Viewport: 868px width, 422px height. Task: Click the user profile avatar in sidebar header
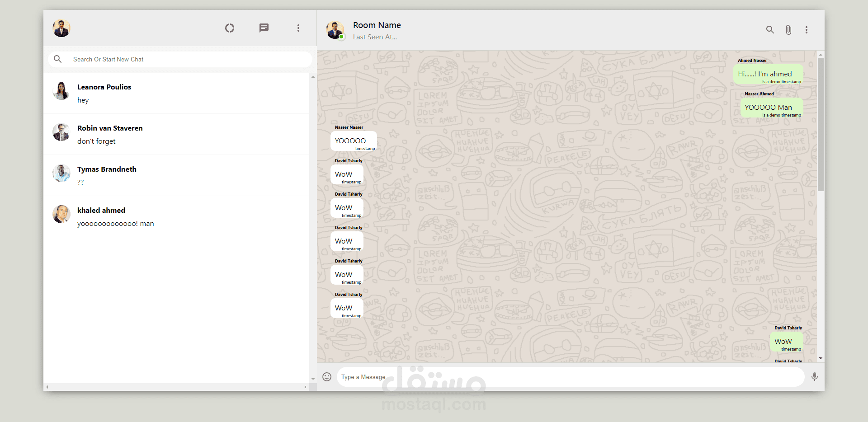[x=61, y=28]
